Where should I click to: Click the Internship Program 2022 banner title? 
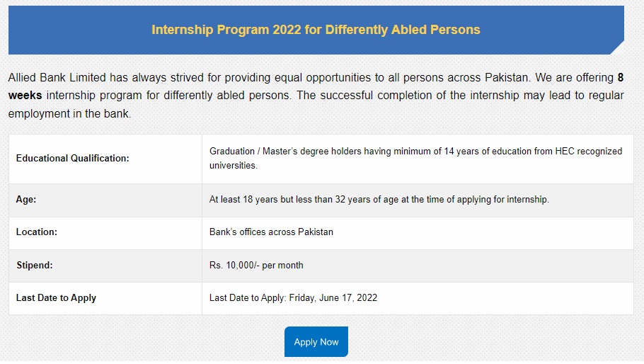[316, 30]
